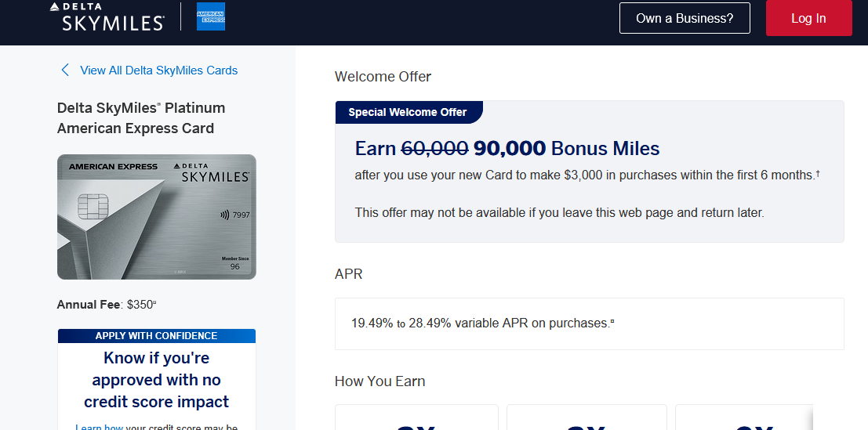Click the American Express logo in header
This screenshot has height=430, width=868.
point(211,16)
